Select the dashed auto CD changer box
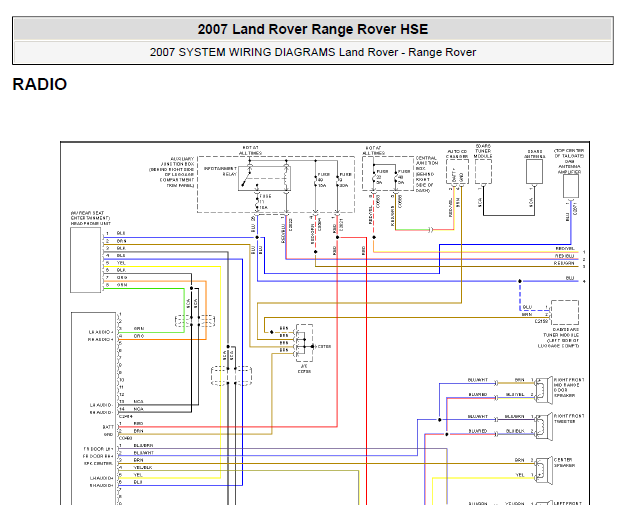This screenshot has height=505, width=626. tap(458, 172)
